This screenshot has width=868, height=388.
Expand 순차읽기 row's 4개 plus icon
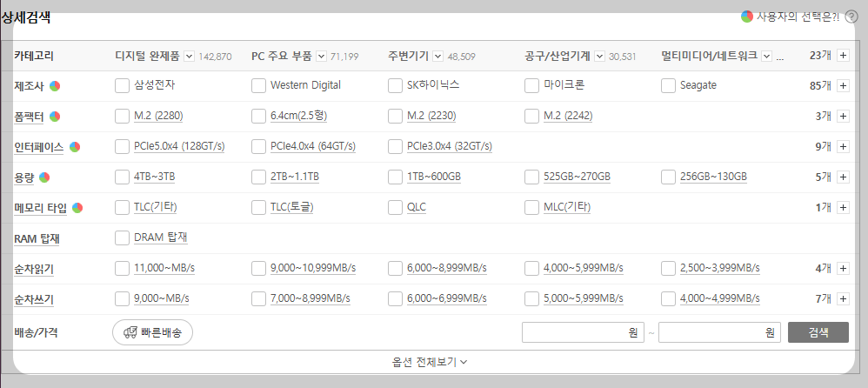click(x=843, y=269)
